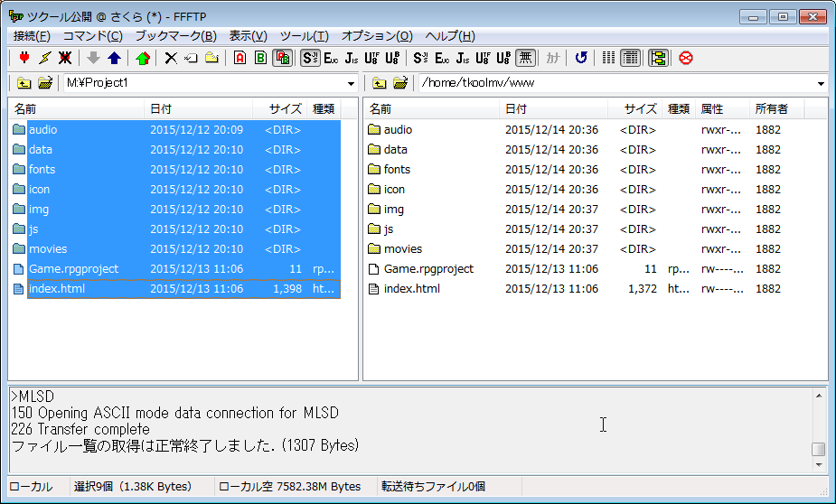836x504 pixels.
Task: Set local kanji code to JIS
Action: coord(462,58)
